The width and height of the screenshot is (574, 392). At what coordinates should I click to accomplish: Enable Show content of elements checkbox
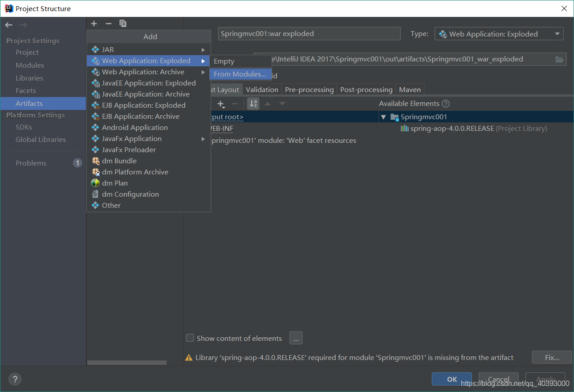click(x=190, y=338)
